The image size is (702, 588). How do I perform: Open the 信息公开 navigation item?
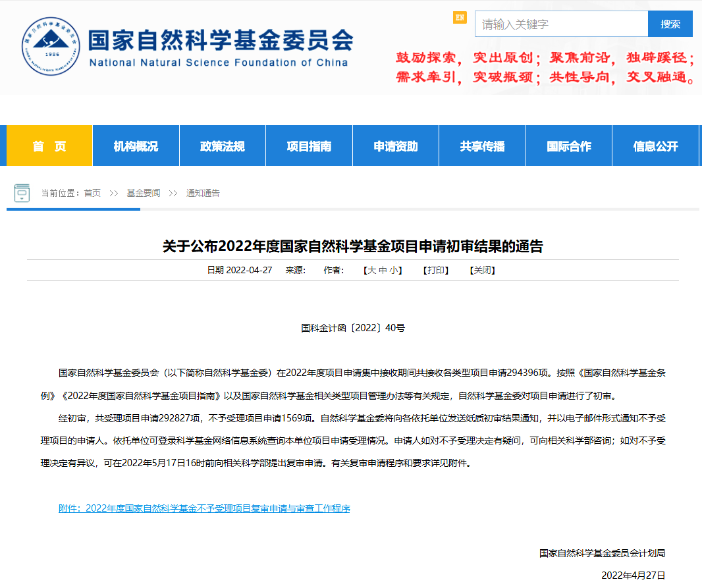[655, 146]
